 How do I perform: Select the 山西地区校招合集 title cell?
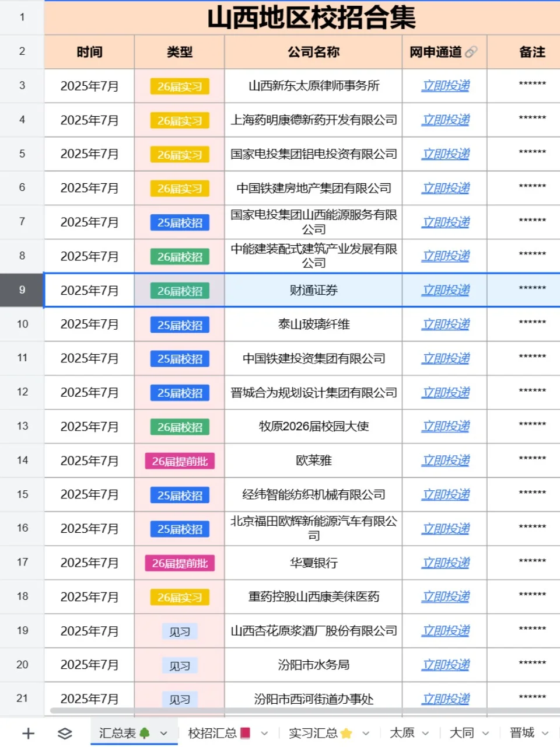tap(302, 18)
